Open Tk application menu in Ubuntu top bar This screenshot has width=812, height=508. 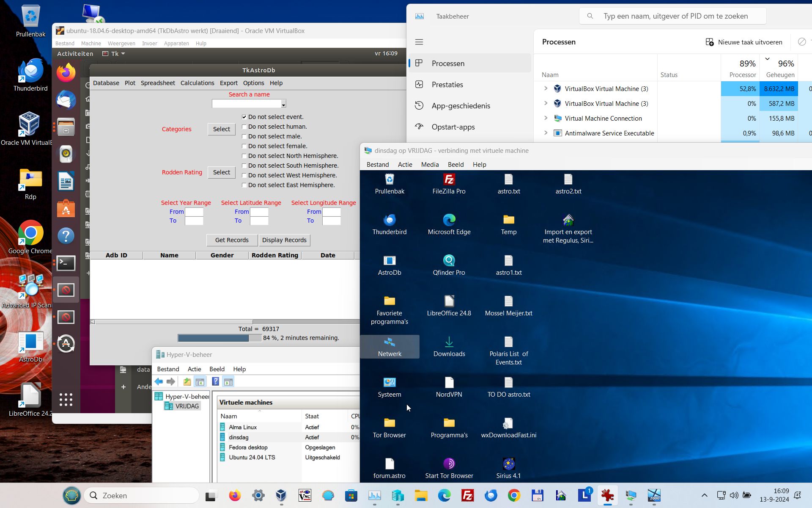(x=114, y=54)
